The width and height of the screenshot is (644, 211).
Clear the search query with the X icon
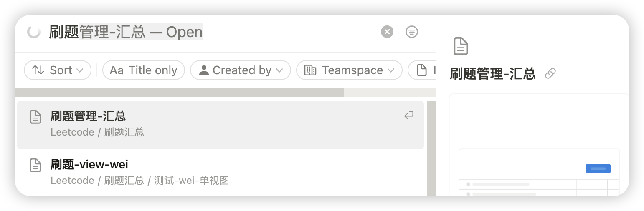tap(387, 32)
